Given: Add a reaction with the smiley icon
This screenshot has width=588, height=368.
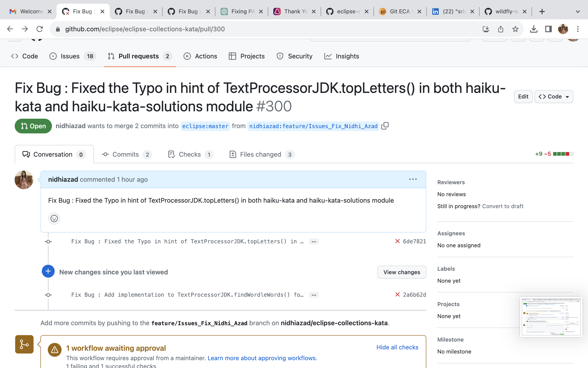Looking at the screenshot, I should point(54,218).
